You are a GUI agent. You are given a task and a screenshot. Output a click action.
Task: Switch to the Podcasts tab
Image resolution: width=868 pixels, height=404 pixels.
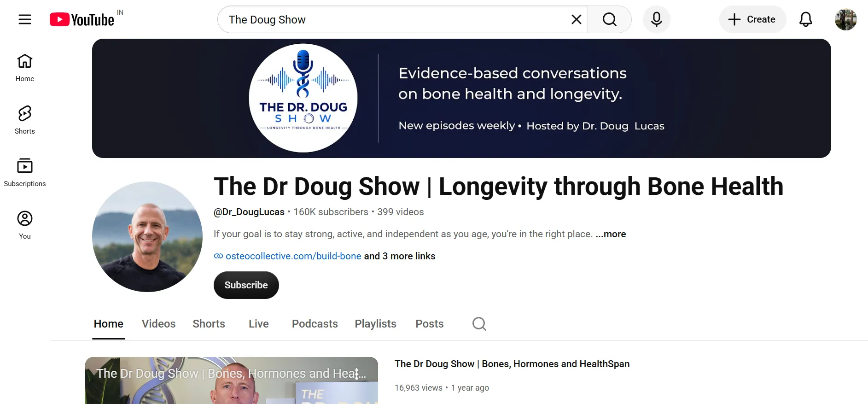(315, 324)
